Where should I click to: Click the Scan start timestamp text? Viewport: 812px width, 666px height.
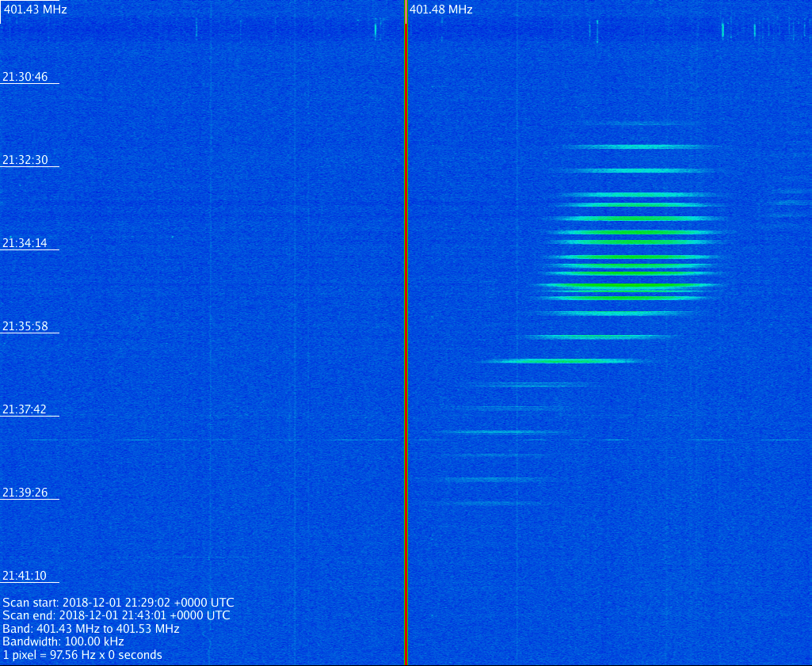point(118,603)
